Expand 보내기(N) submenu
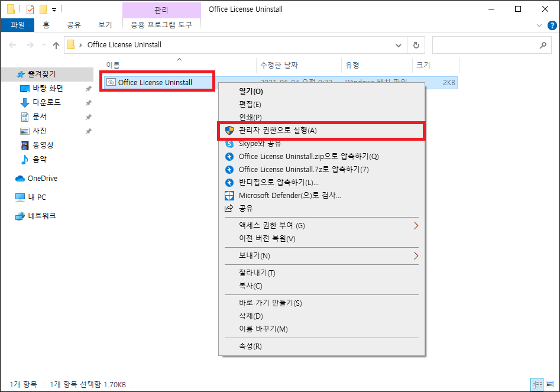The image size is (560, 392). coord(322,256)
